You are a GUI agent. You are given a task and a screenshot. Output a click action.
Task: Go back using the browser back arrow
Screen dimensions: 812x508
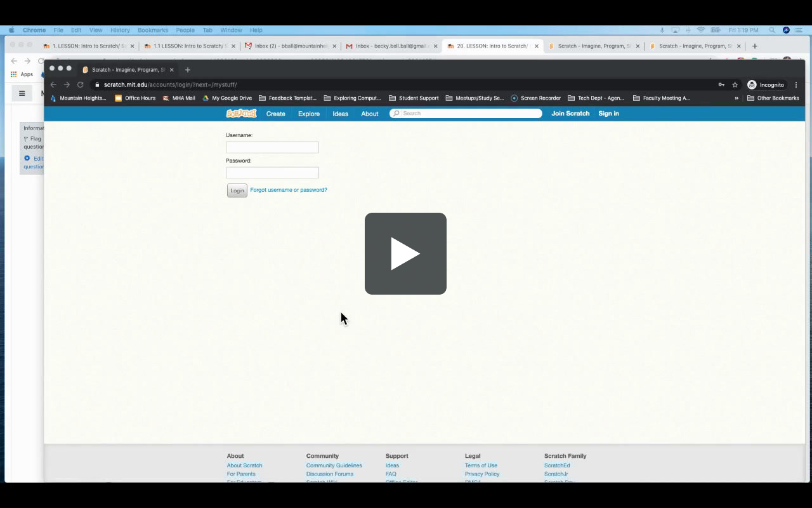(x=53, y=84)
